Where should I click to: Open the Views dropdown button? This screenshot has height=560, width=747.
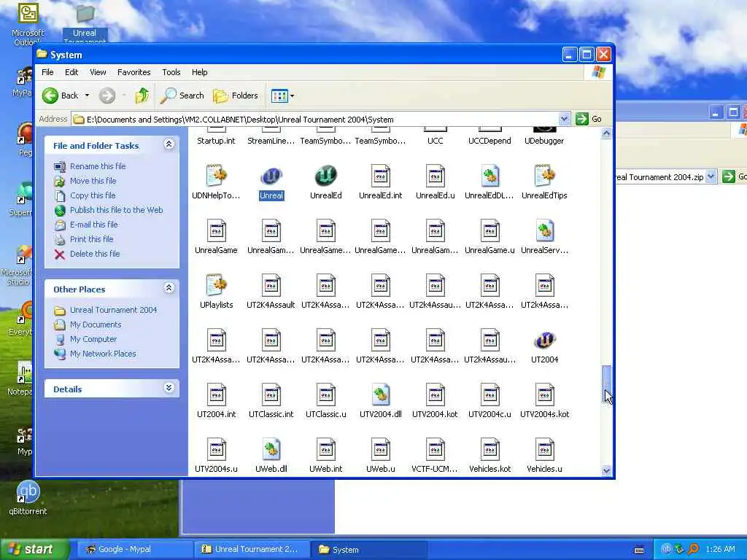coord(282,96)
